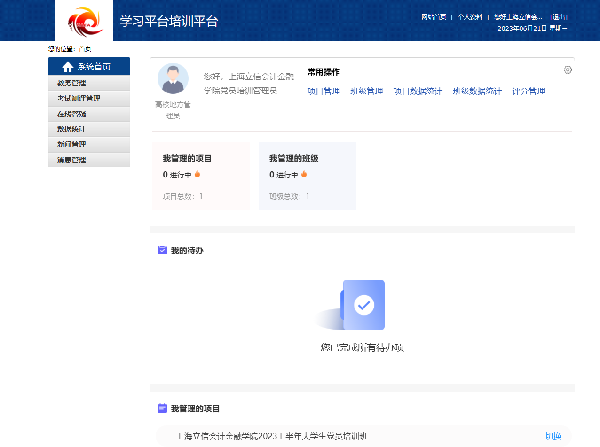
Task: Open 个人资料 in the top bar
Action: tap(470, 17)
